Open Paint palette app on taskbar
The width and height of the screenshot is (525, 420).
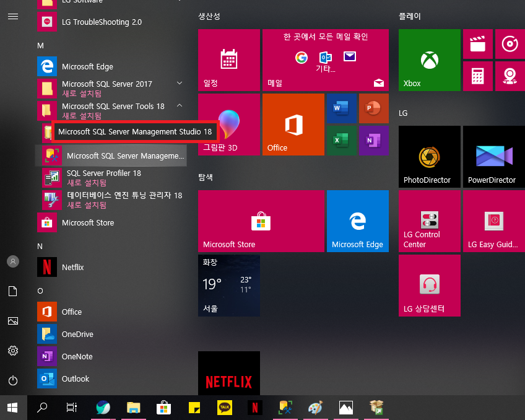[315, 408]
